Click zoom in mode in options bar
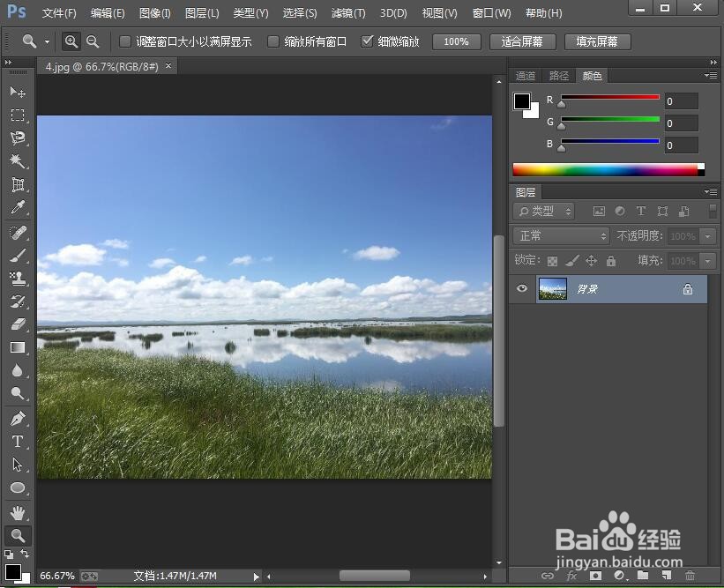This screenshot has width=724, height=588. 71,41
